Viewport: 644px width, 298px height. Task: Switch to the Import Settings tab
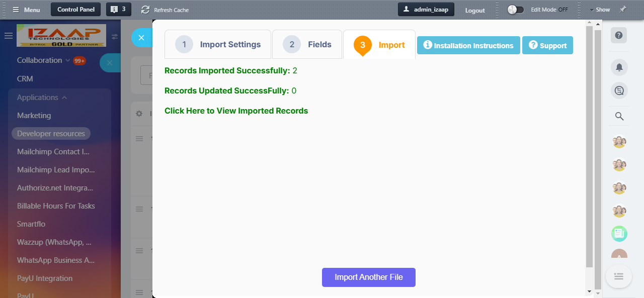click(218, 45)
